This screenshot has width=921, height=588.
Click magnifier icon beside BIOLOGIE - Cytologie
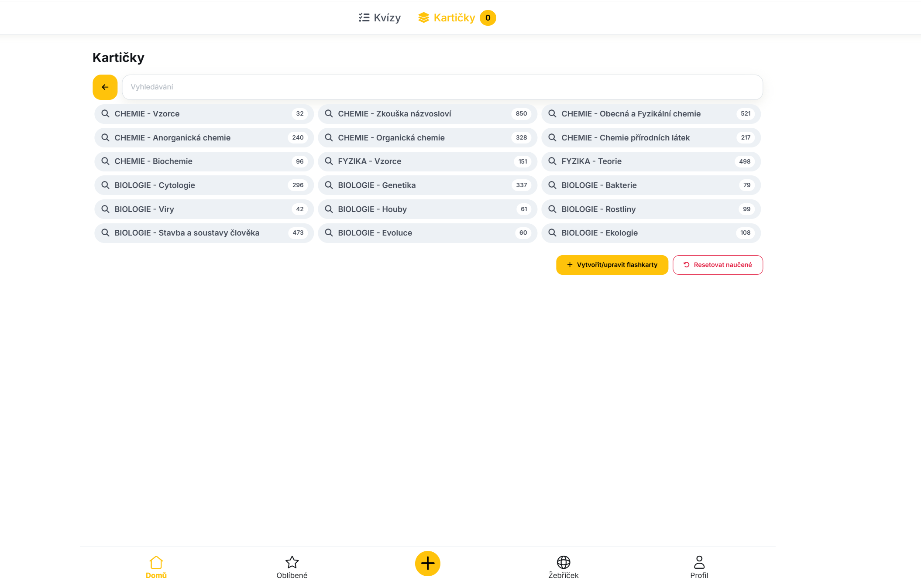pyautogui.click(x=105, y=185)
